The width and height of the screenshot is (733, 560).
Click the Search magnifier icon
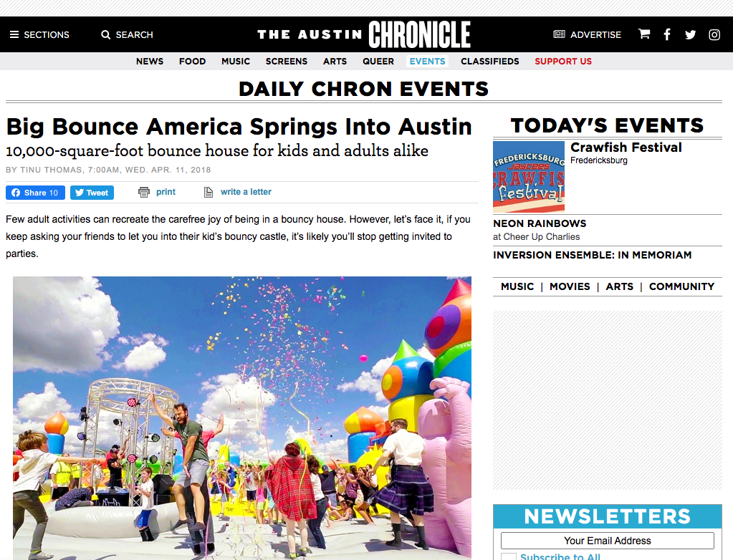click(106, 34)
